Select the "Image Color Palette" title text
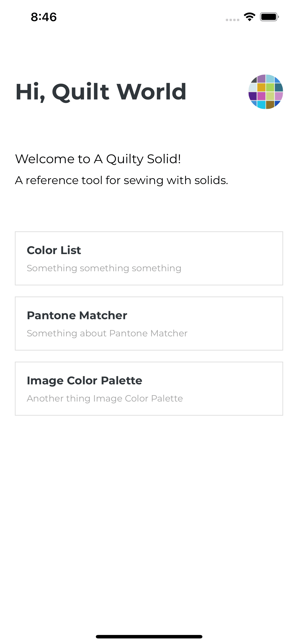 point(84,381)
